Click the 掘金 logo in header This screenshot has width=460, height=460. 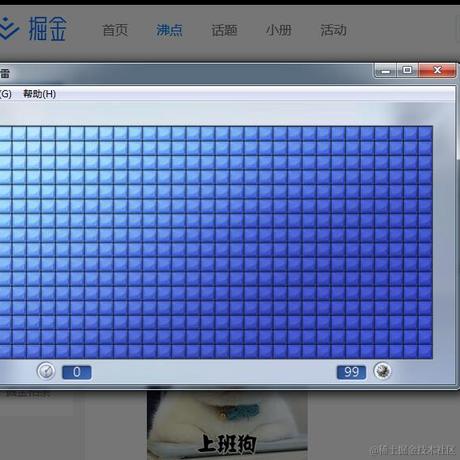(x=33, y=29)
